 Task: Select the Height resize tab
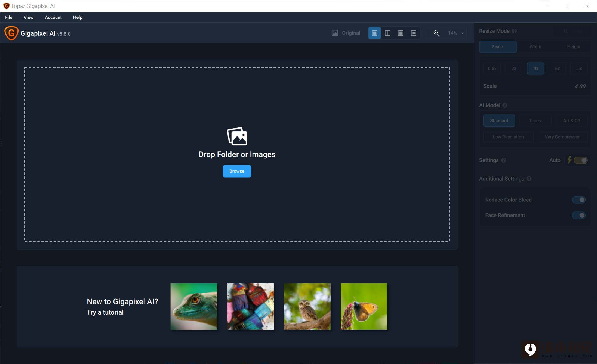[574, 47]
